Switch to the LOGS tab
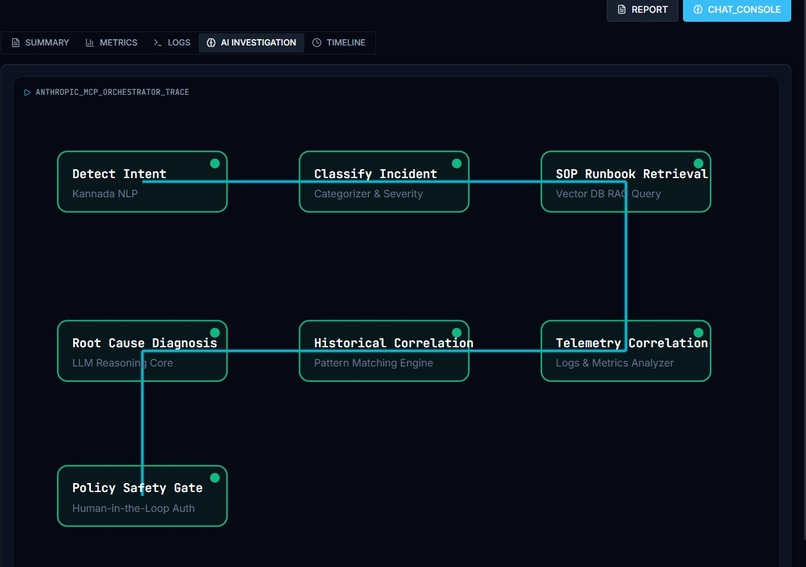 click(172, 43)
